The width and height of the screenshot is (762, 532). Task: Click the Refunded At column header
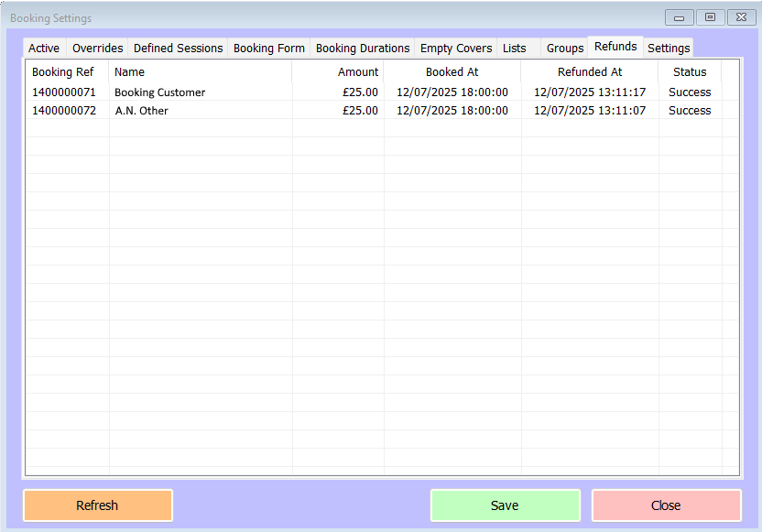590,72
